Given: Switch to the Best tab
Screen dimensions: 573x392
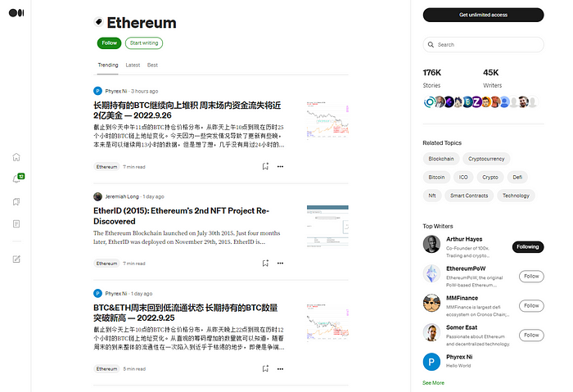Looking at the screenshot, I should pyautogui.click(x=152, y=65).
